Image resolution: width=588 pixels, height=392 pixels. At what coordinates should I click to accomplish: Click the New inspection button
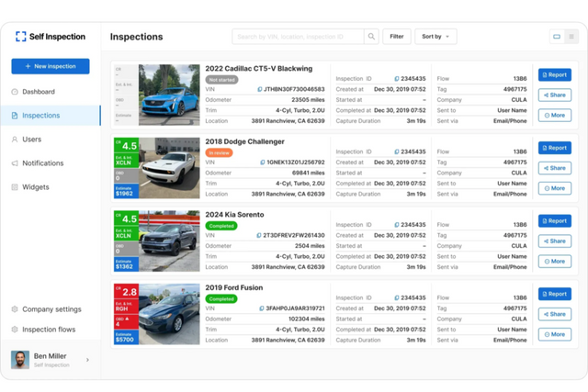[51, 66]
